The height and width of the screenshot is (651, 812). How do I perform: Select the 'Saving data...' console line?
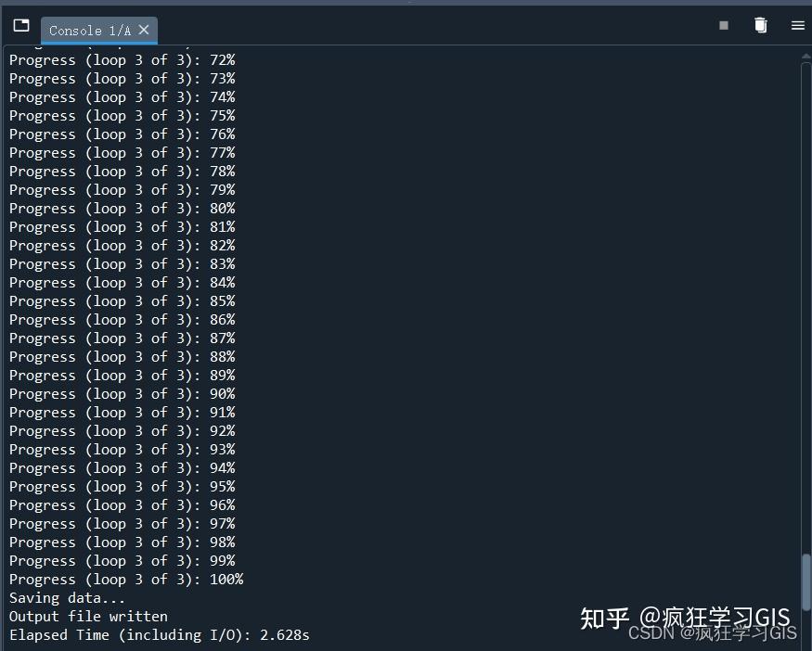(x=67, y=597)
